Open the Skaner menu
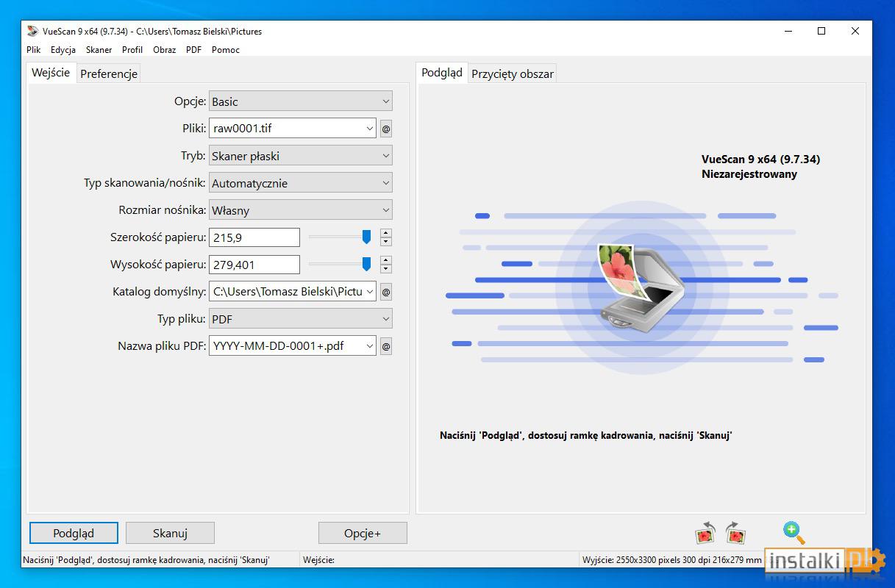The height and width of the screenshot is (588, 895). coord(99,50)
